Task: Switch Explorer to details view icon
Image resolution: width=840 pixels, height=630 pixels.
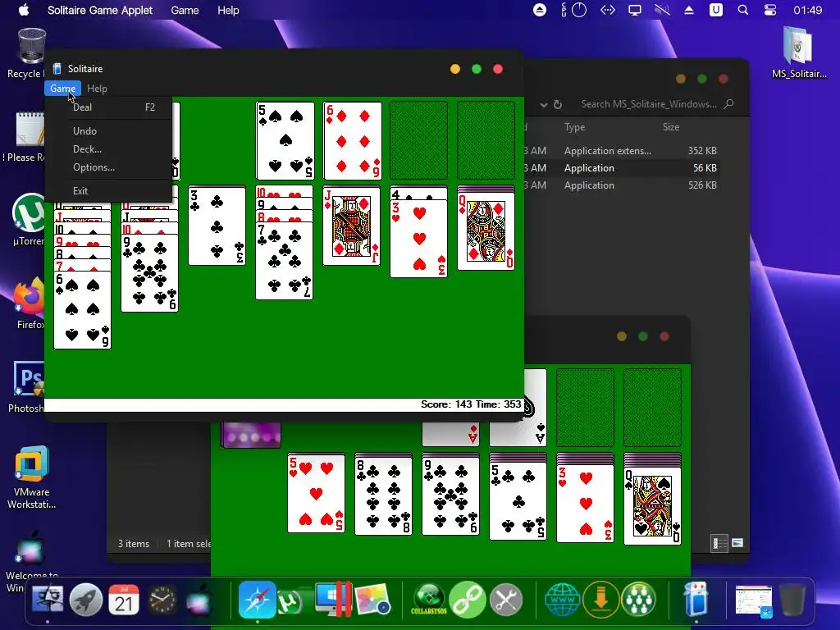Action: click(719, 543)
